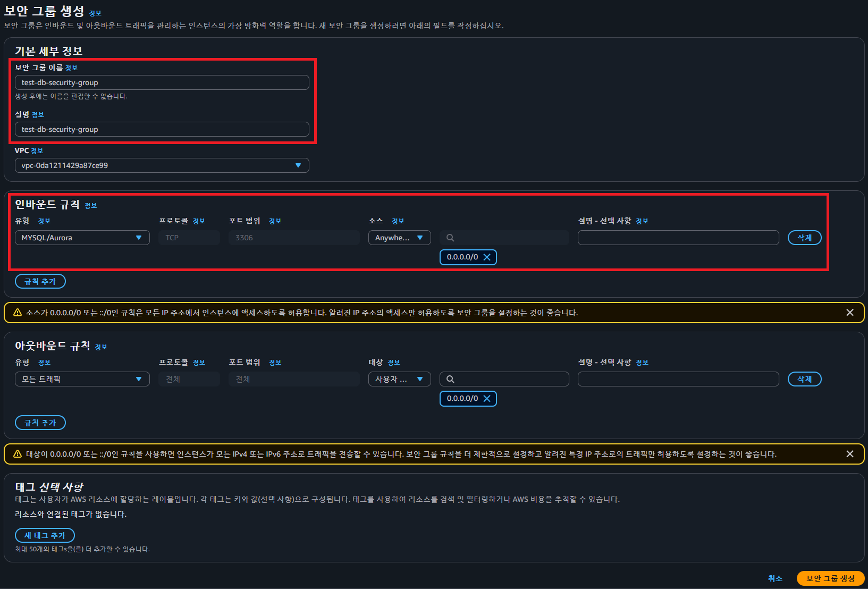Remove the inbound 0.0.0.0/0 source chip
Image resolution: width=868 pixels, height=589 pixels.
487,257
